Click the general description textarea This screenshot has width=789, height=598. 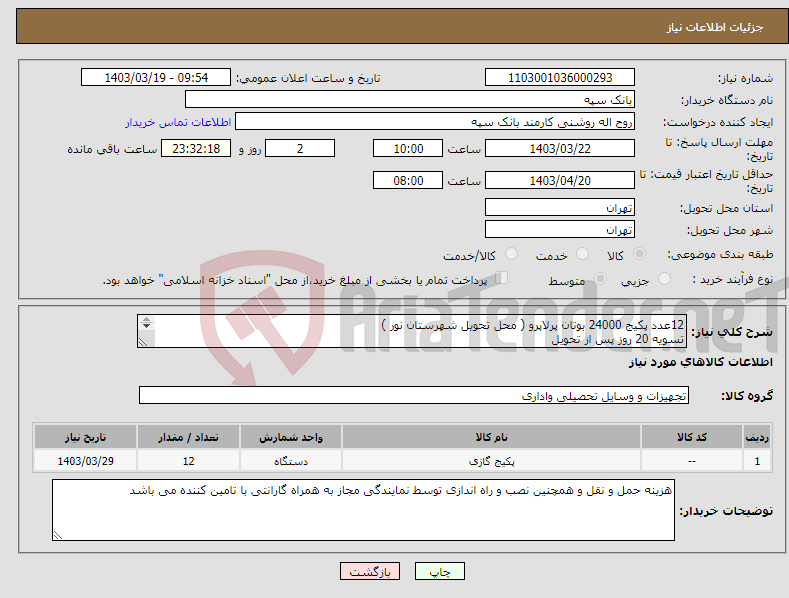click(x=412, y=331)
